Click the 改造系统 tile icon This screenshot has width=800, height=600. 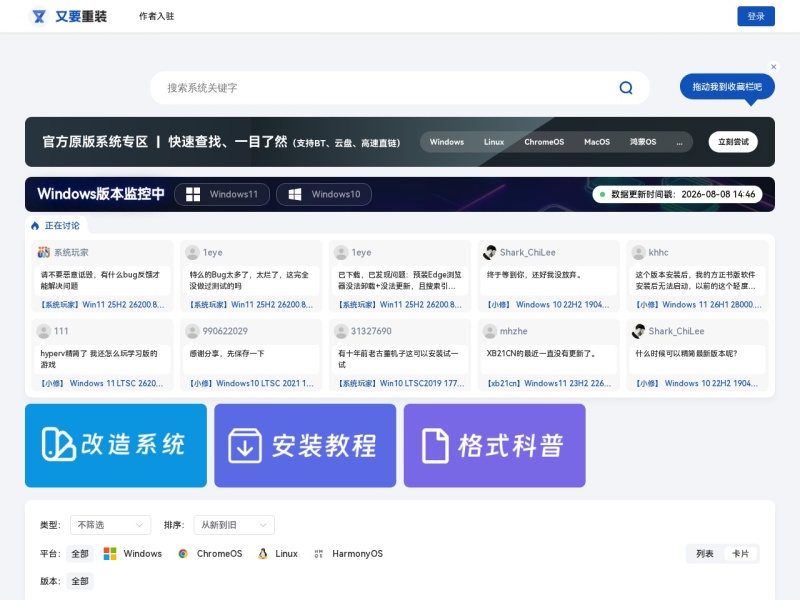click(x=59, y=444)
